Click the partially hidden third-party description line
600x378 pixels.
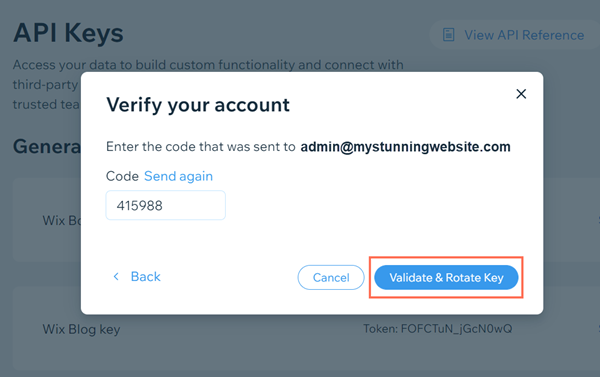pos(46,85)
